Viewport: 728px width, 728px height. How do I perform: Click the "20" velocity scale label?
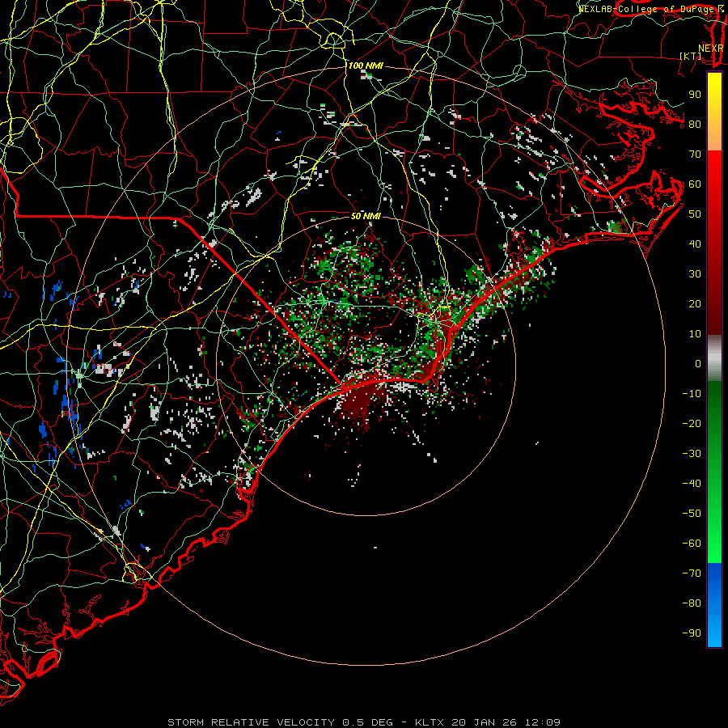click(x=695, y=304)
